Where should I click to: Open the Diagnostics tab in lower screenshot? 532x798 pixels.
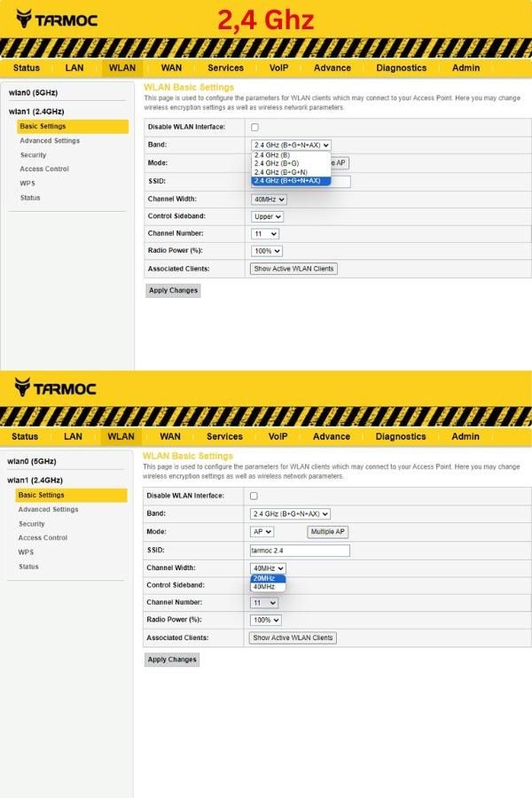click(401, 436)
